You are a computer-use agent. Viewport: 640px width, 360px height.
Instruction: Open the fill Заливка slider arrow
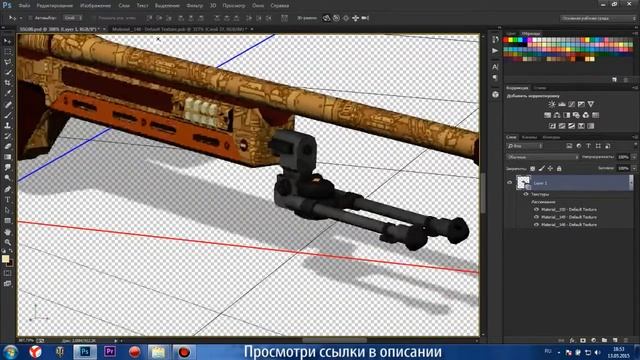[x=634, y=168]
